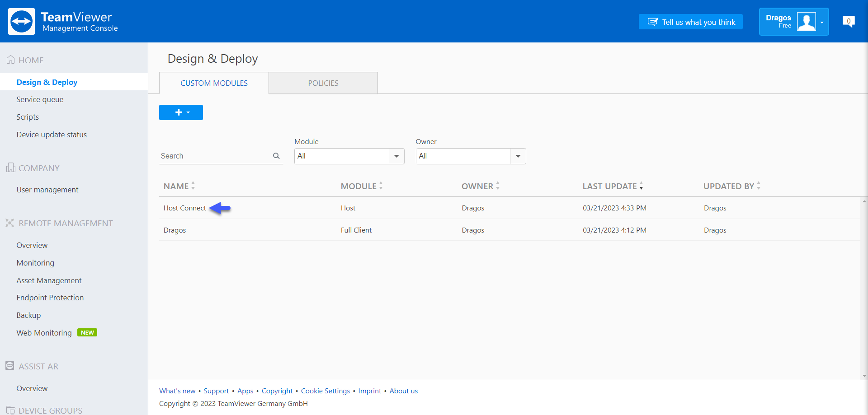Click the Copyright footer link
The height and width of the screenshot is (415, 868).
click(x=277, y=391)
